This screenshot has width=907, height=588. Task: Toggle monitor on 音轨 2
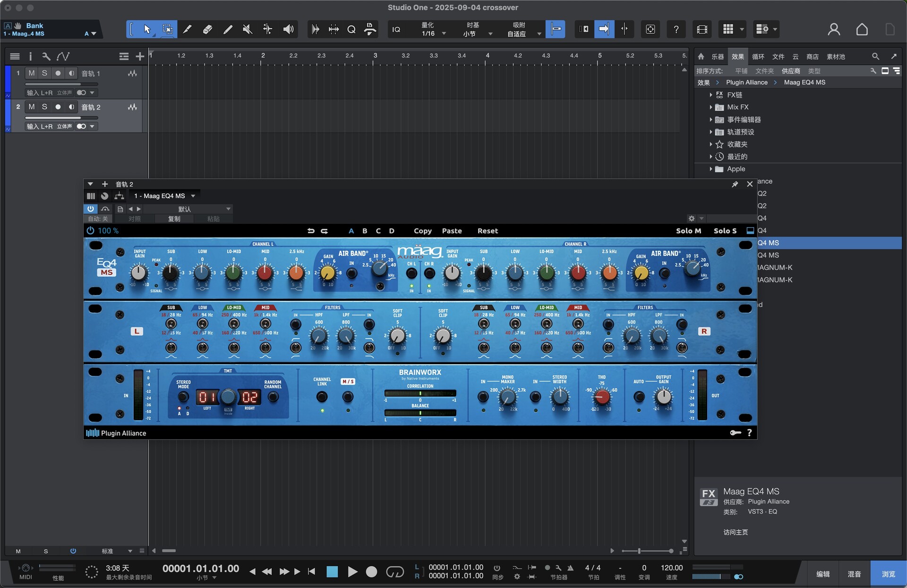click(71, 107)
